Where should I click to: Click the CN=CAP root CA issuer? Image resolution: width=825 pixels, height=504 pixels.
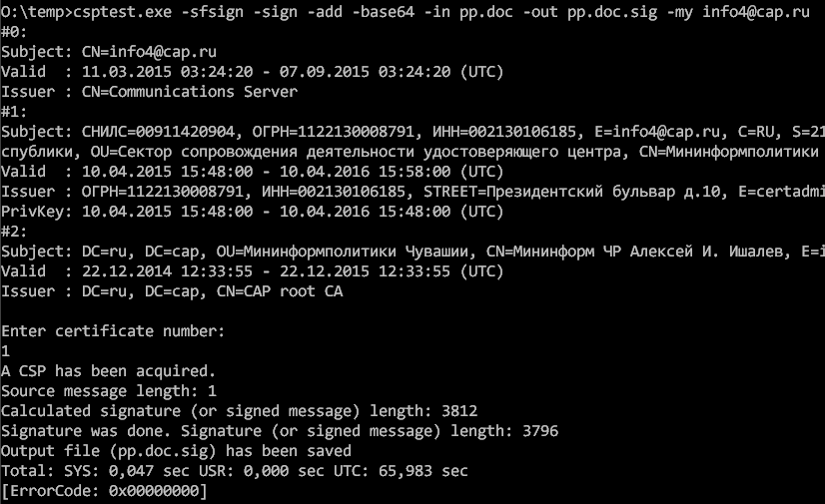(280, 291)
